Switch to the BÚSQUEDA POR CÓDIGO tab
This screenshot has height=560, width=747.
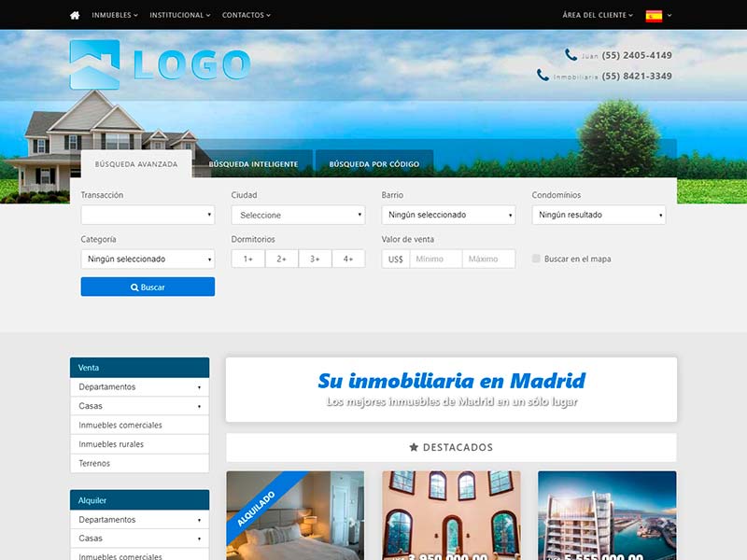click(x=374, y=164)
